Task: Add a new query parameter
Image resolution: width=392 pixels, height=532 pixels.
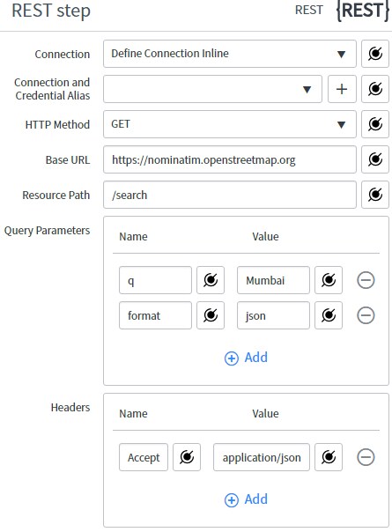Action: point(246,358)
